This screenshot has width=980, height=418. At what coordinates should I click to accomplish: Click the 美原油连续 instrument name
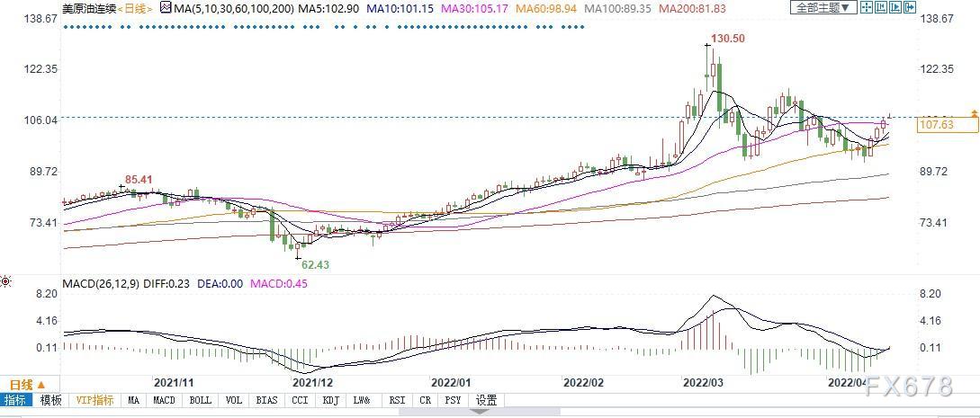point(89,8)
